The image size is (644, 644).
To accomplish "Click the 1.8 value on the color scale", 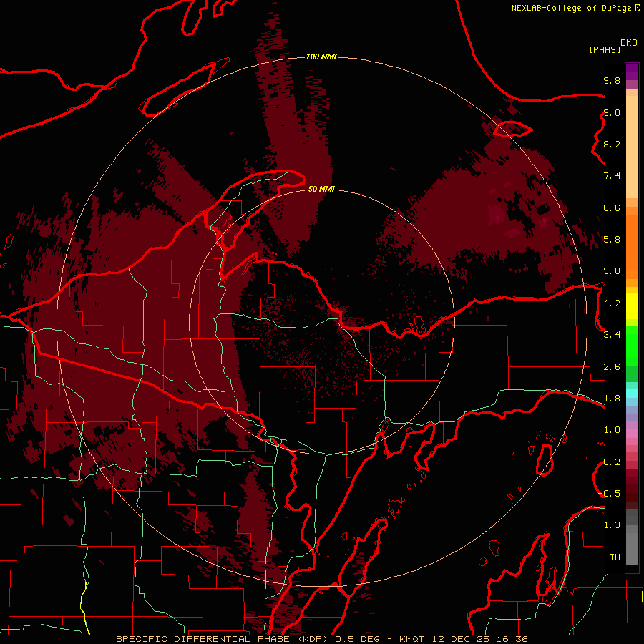I will [x=612, y=399].
